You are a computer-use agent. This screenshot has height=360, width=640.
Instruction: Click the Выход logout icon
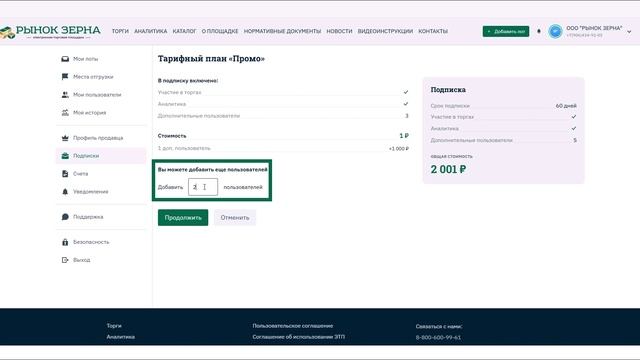pos(65,260)
